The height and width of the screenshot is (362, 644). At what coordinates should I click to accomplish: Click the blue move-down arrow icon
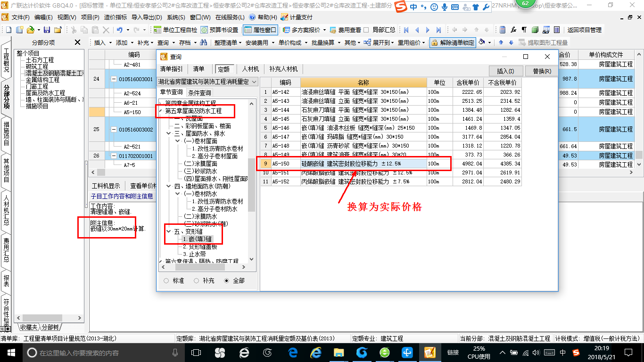coord(511,42)
